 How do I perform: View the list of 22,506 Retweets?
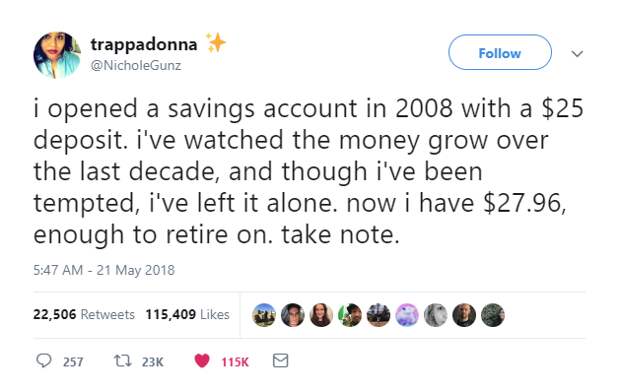(x=84, y=314)
